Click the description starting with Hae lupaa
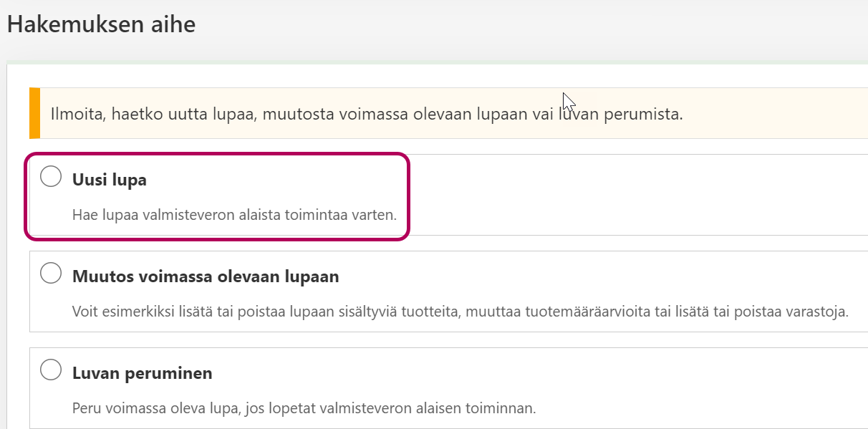This screenshot has height=429, width=868. [234, 215]
